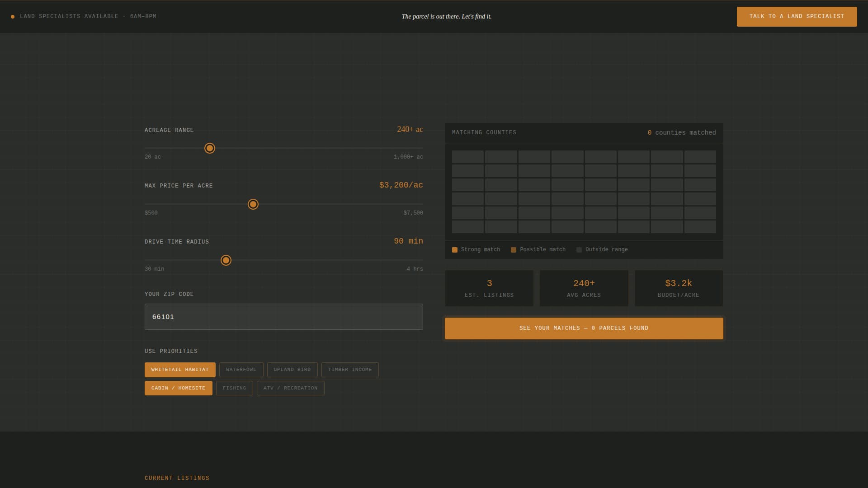Viewport: 868px width, 488px height.
Task: Click into the ZIP code field
Action: 283,317
